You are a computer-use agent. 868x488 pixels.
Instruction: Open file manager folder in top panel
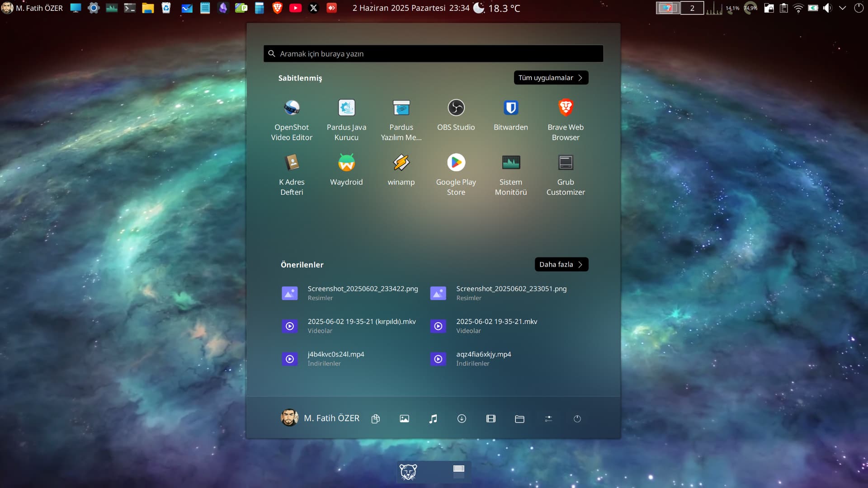pos(148,8)
